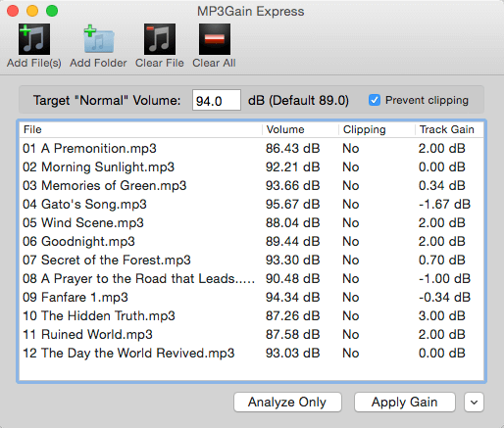Click the 92.21 dB volume value
Image resolution: width=504 pixels, height=428 pixels.
pos(292,167)
